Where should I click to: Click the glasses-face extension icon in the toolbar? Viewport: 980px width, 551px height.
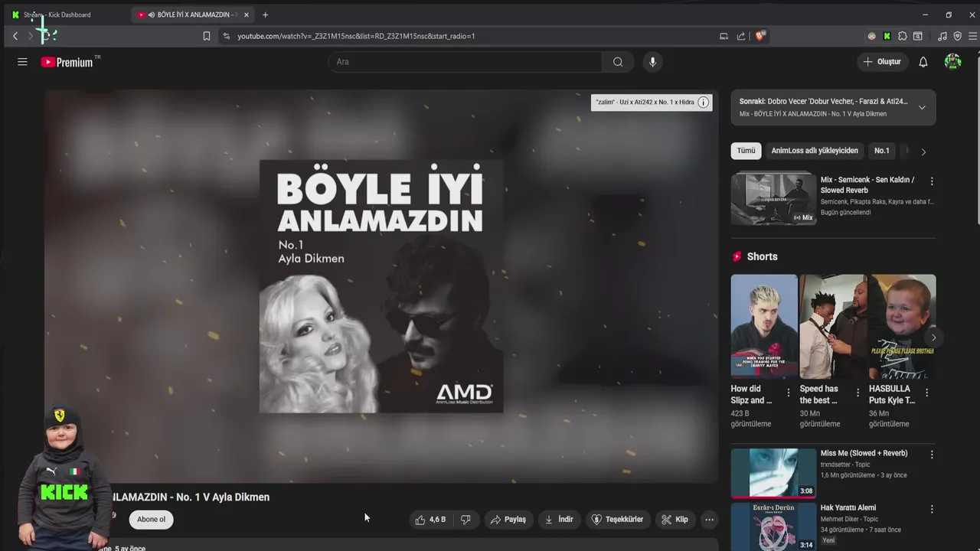pos(871,36)
